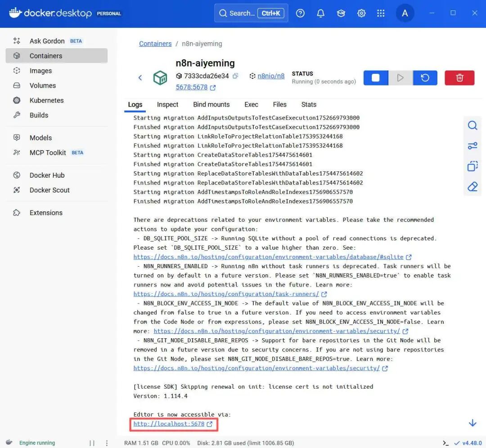The width and height of the screenshot is (486, 448).
Task: Clear the logs with eraser icon
Action: [x=472, y=187]
